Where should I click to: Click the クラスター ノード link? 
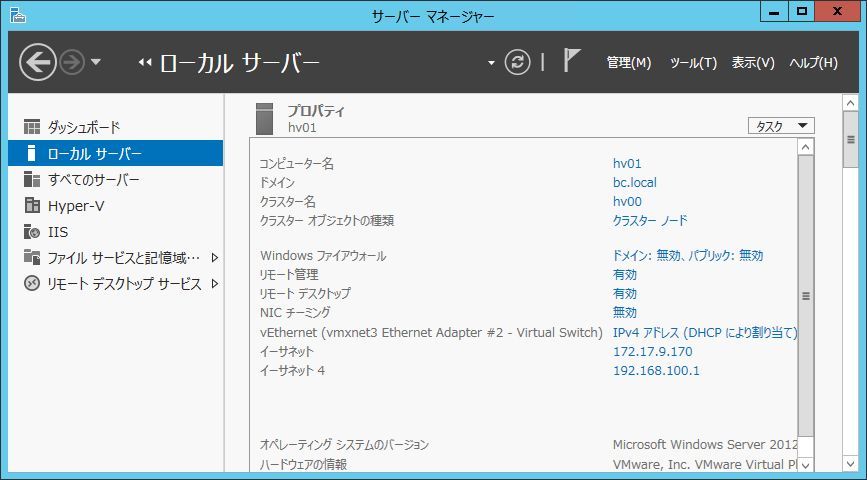[650, 221]
